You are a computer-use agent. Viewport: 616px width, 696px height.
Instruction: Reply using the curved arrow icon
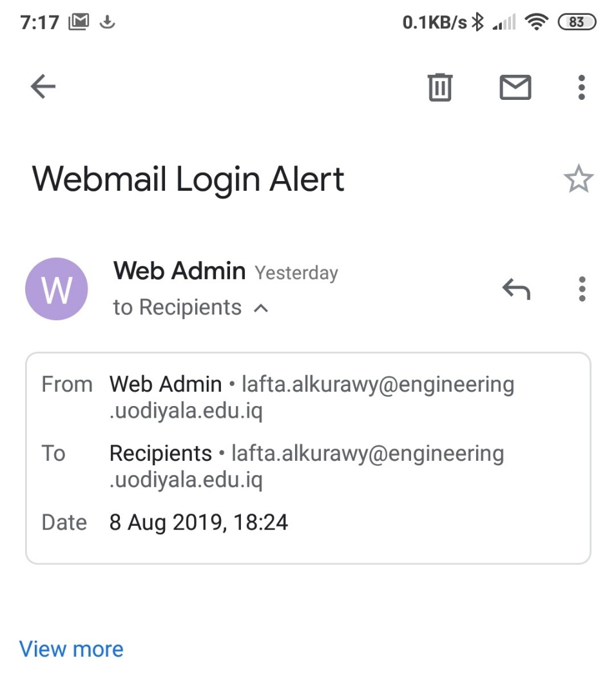click(516, 289)
